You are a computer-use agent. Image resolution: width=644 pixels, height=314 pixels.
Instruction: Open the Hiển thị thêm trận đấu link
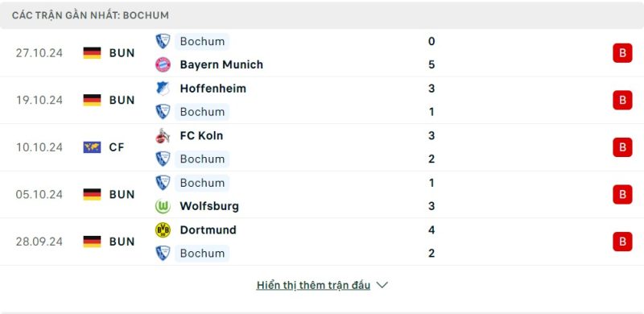pos(313,285)
